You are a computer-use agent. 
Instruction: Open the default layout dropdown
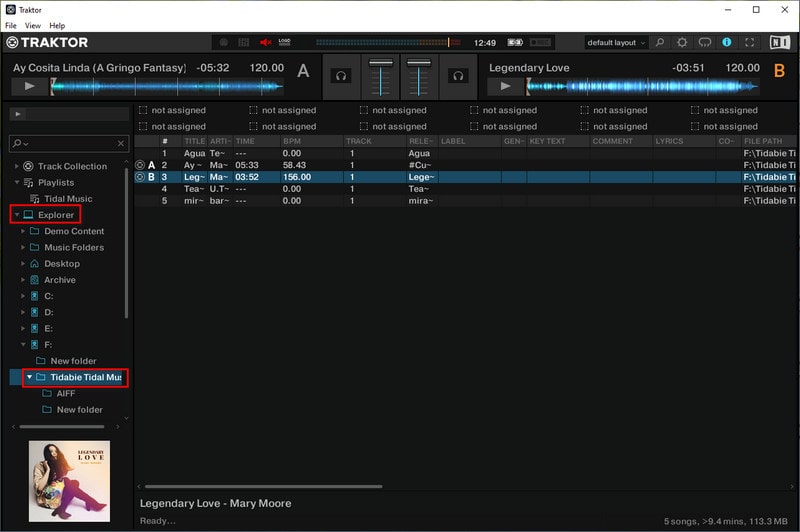pos(616,42)
